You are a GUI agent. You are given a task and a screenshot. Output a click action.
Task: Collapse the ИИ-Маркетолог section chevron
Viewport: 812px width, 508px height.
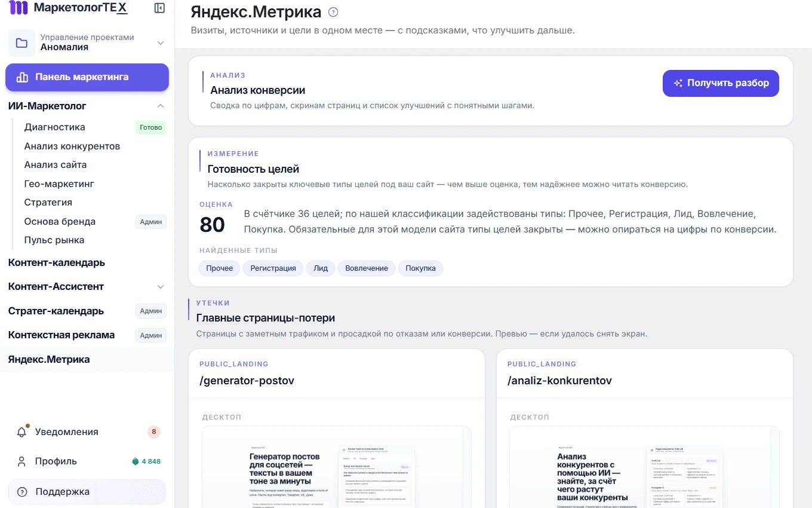(x=160, y=106)
